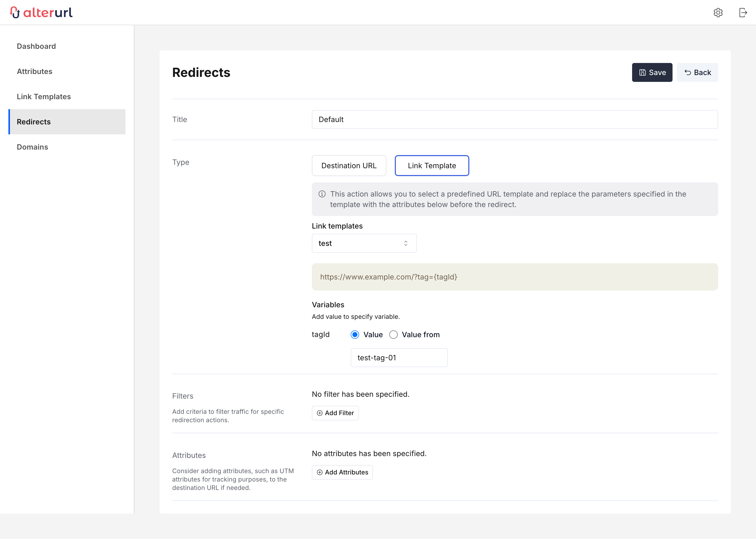Click Add Filter button
The image size is (756, 539).
(335, 413)
